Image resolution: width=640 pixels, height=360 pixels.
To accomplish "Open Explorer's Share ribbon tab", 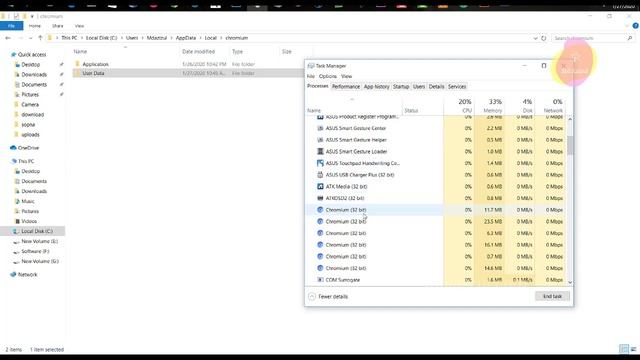I will [58, 26].
